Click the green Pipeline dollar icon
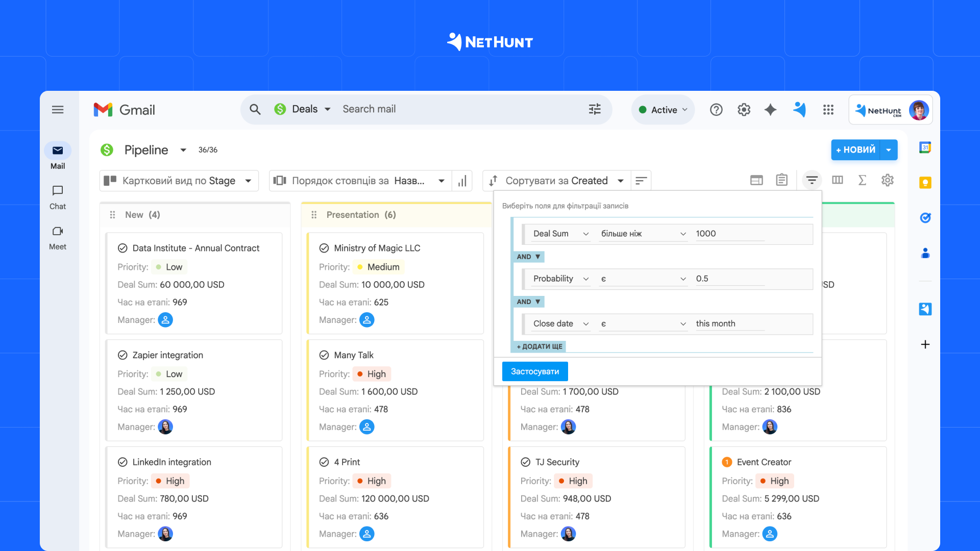The image size is (980, 551). 107,150
